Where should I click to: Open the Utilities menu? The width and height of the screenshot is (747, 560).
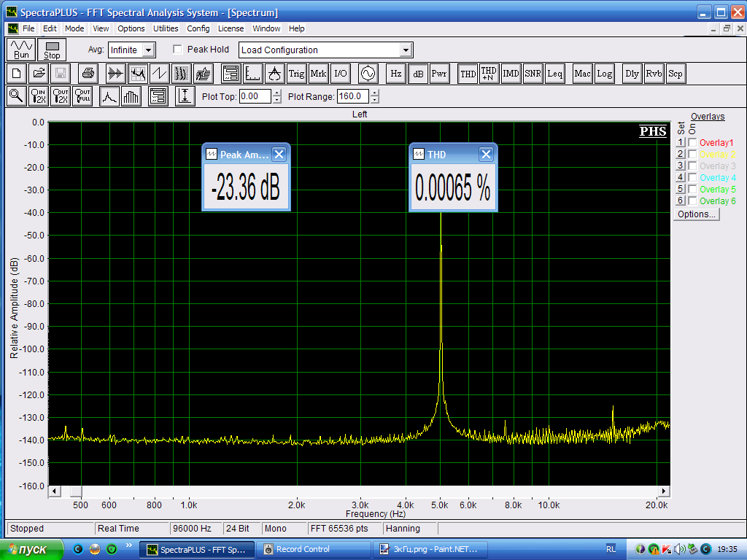(x=166, y=28)
